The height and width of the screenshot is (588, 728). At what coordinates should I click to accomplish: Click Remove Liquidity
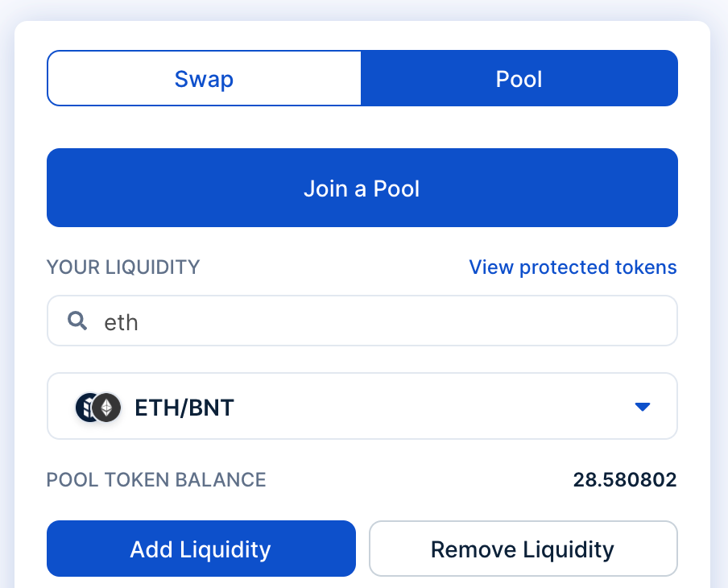(523, 549)
